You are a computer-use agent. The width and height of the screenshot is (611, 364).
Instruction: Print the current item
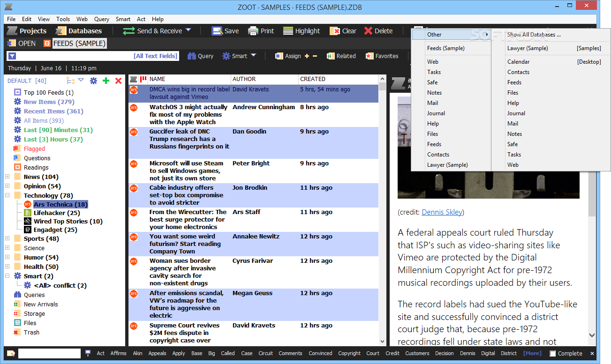coord(261,31)
